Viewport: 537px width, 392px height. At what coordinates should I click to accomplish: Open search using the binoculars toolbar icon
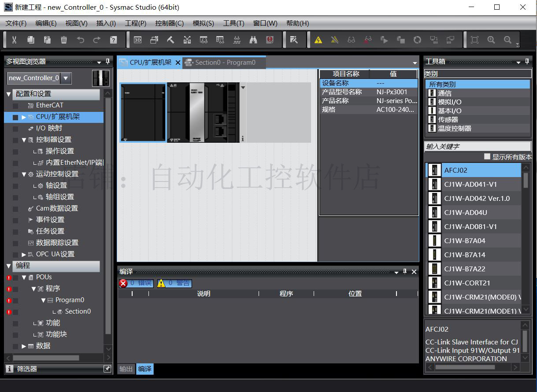click(252, 39)
